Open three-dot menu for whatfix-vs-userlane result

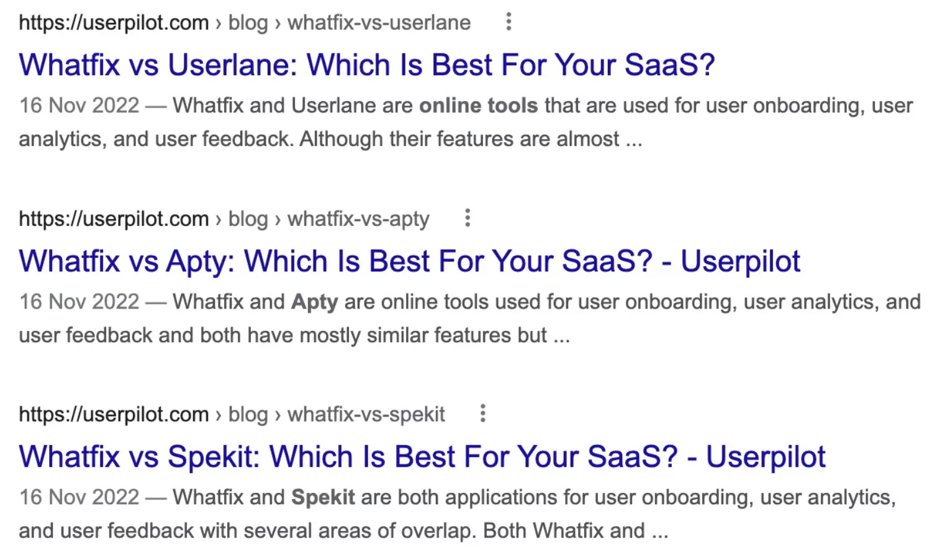point(509,22)
